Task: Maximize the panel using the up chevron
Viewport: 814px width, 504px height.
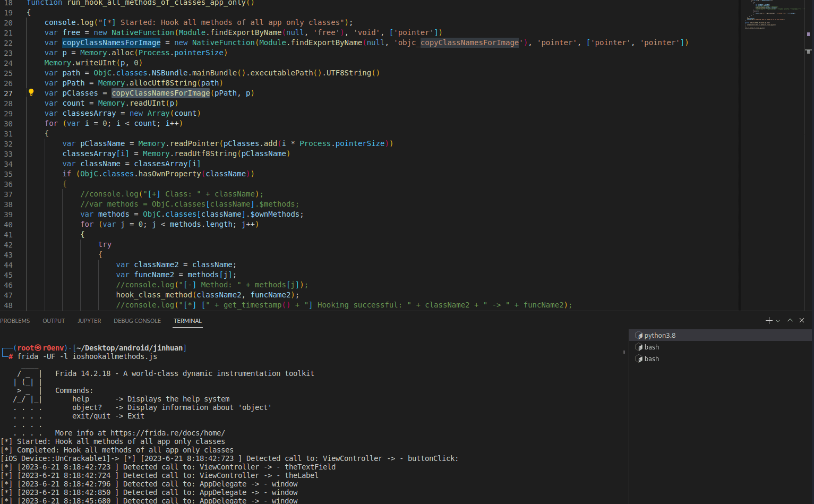Action: pyautogui.click(x=790, y=320)
